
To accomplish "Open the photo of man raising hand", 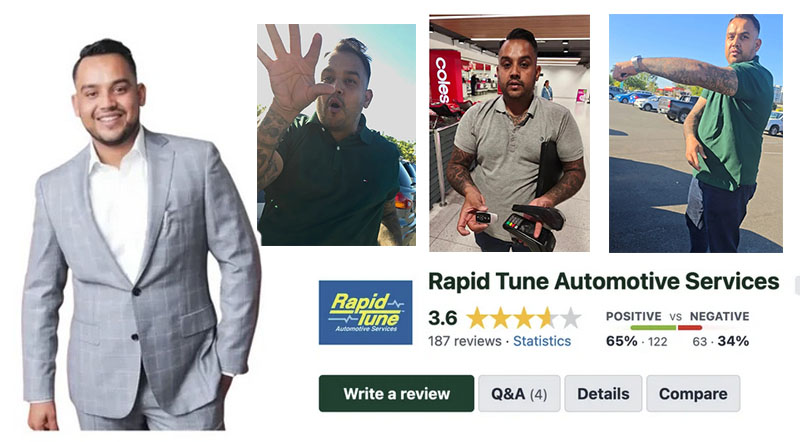I will click(336, 135).
